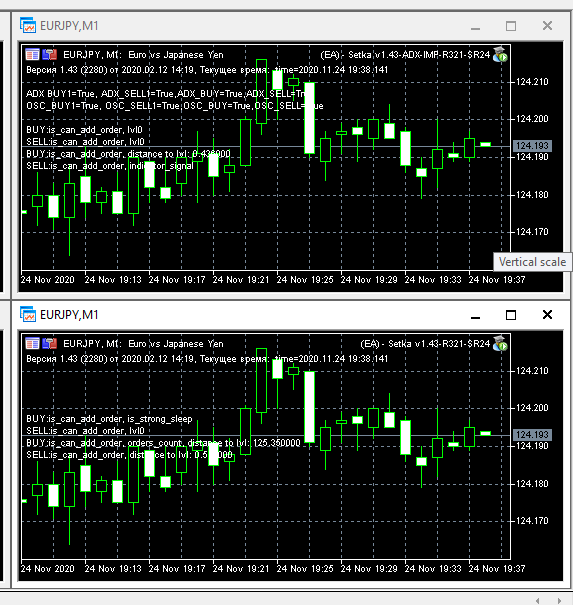Click the table icon in the top chart header
The image size is (573, 605).
[32, 54]
